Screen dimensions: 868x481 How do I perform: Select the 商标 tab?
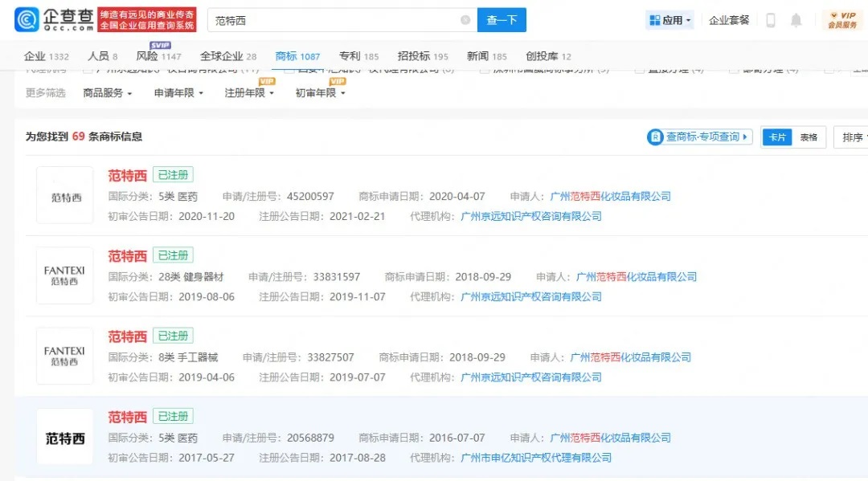tap(297, 56)
